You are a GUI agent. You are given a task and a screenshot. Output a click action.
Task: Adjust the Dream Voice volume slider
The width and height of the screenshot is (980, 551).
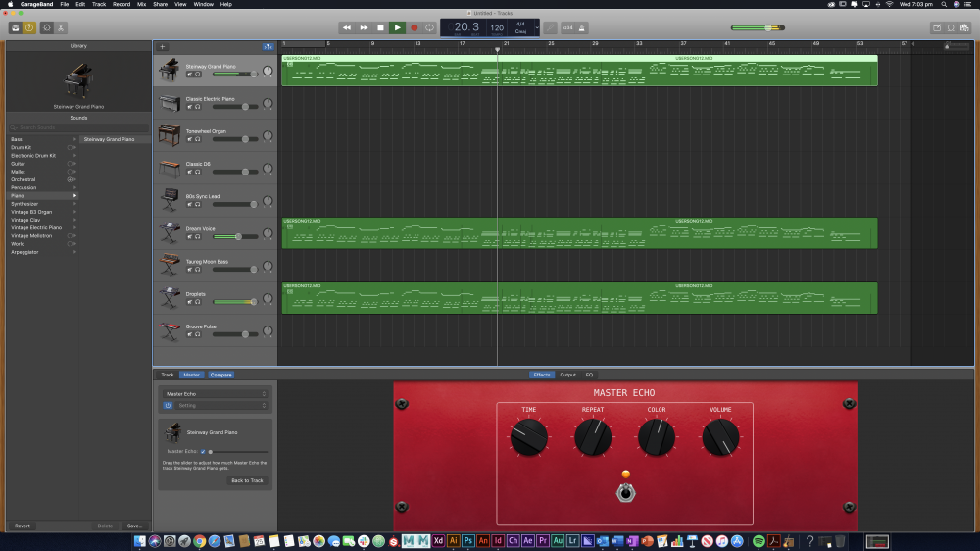pyautogui.click(x=235, y=237)
